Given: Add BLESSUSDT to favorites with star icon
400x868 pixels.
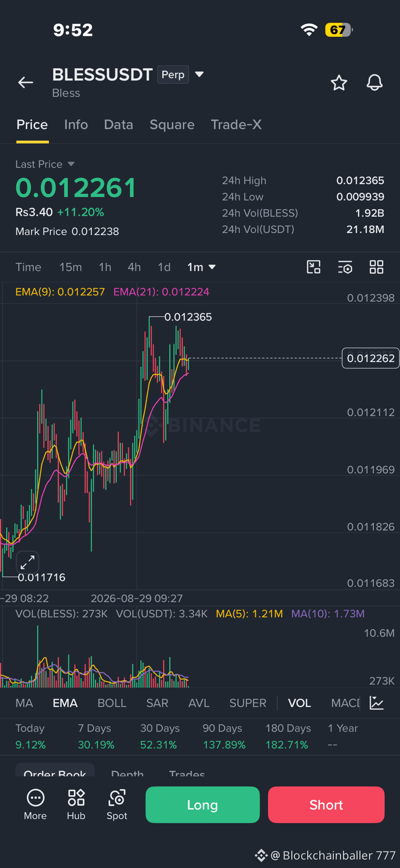Looking at the screenshot, I should (x=339, y=83).
